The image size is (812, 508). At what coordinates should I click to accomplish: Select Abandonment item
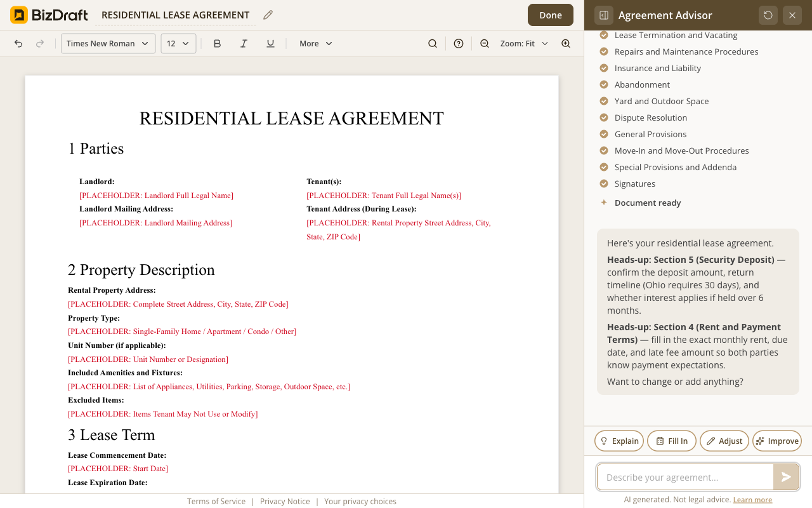642,84
